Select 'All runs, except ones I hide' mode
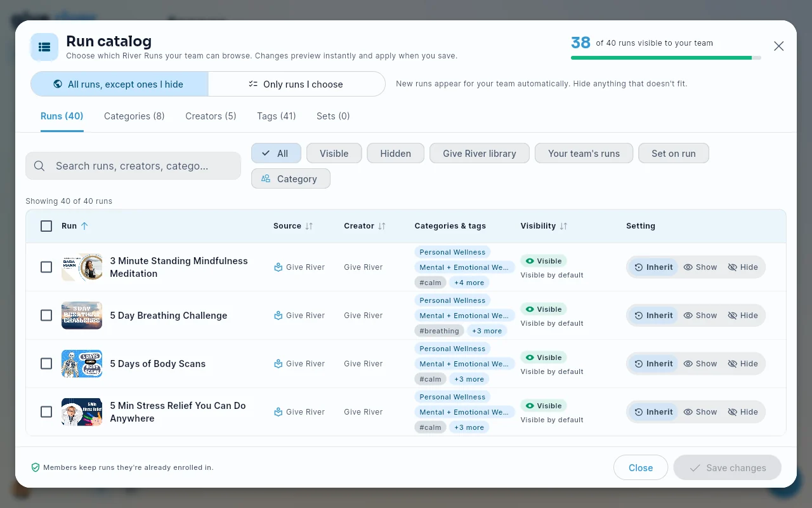Screen dimensions: 812x508 [x=119, y=84]
